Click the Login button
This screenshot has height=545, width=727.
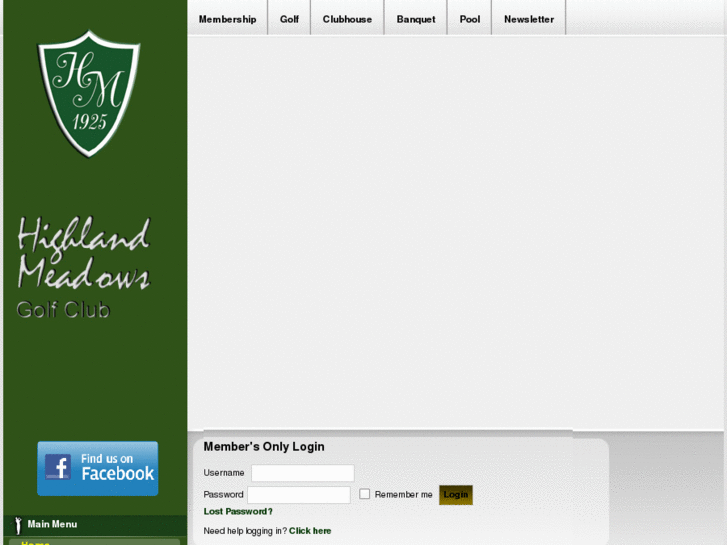(x=456, y=495)
